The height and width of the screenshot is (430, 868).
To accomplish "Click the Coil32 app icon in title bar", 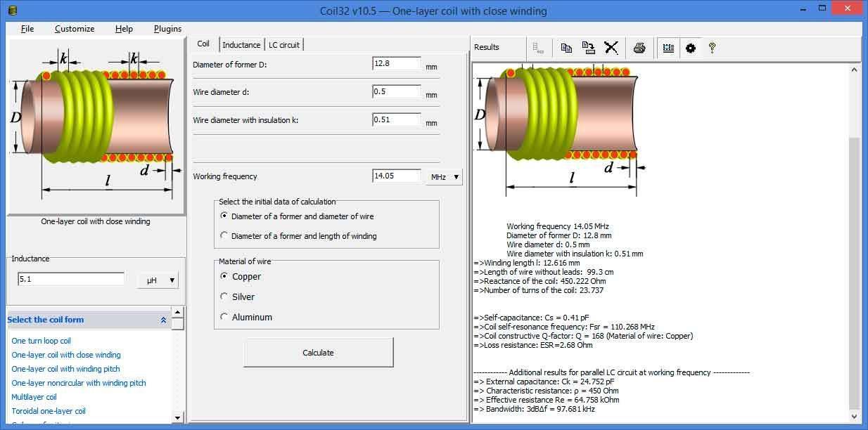I will point(12,11).
